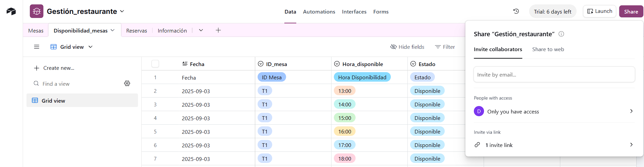Select the 13:00 colored time tag
The image size is (644, 167).
point(345,91)
